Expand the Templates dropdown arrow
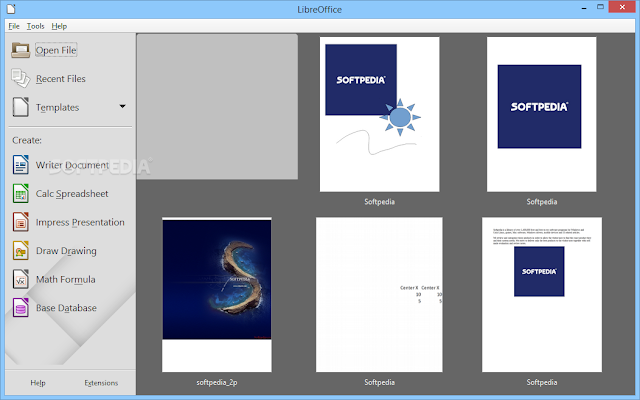The width and height of the screenshot is (640, 400). click(122, 107)
